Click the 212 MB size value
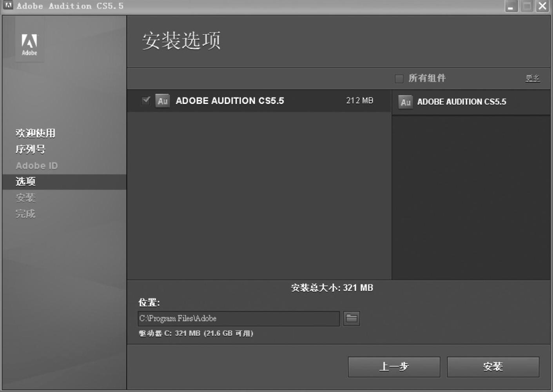Screen dimensions: 553x392 click(x=359, y=101)
